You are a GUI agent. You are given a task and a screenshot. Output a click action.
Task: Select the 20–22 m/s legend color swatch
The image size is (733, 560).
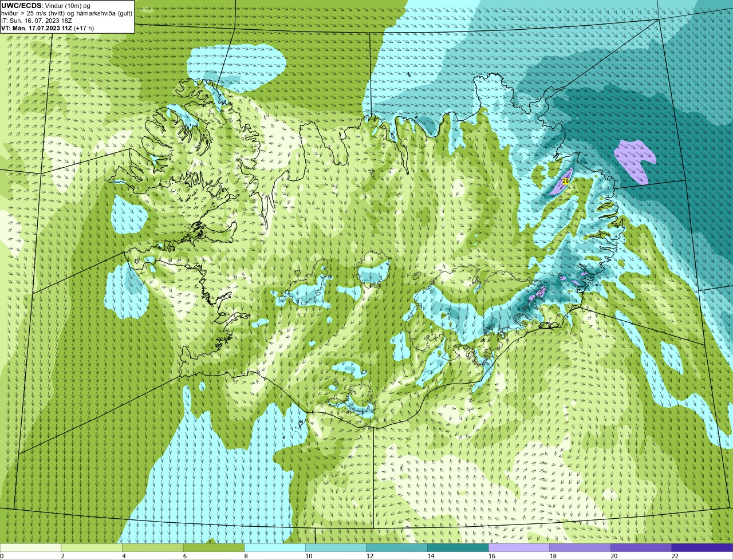point(641,547)
